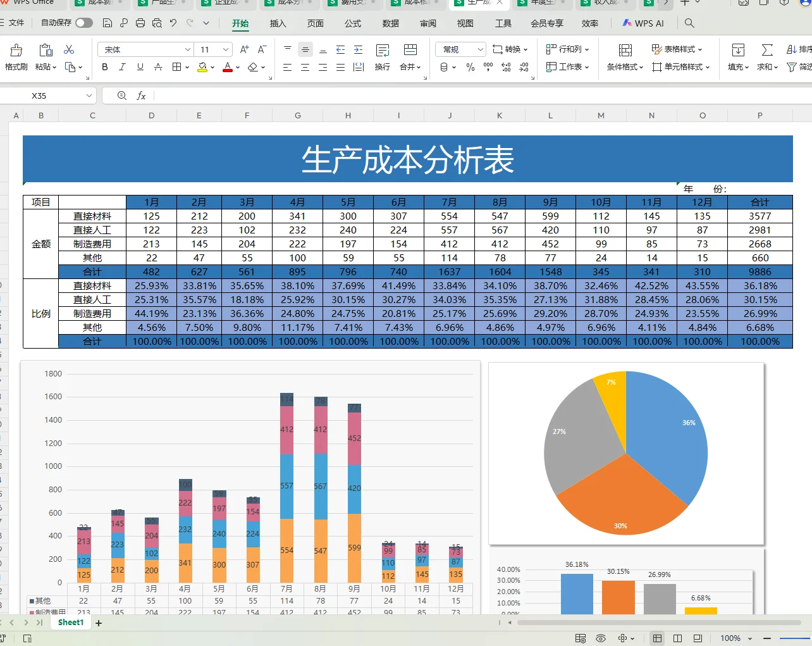Apply percent style to selected cells
Viewport: 812px width, 646px height.
(471, 67)
